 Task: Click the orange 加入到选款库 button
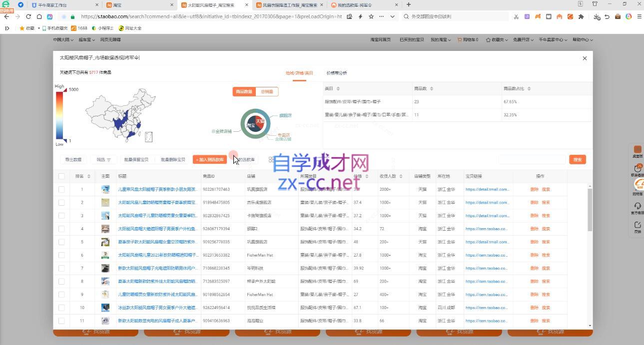click(x=210, y=160)
